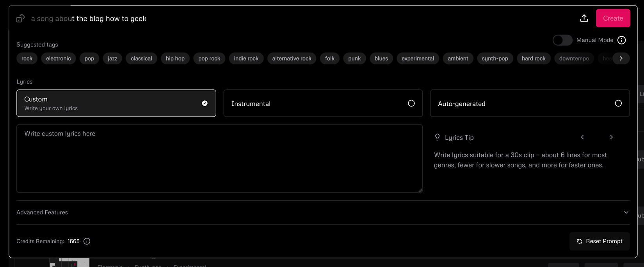644x267 pixels.
Task: Select the Instrumental lyrics option
Action: (323, 103)
